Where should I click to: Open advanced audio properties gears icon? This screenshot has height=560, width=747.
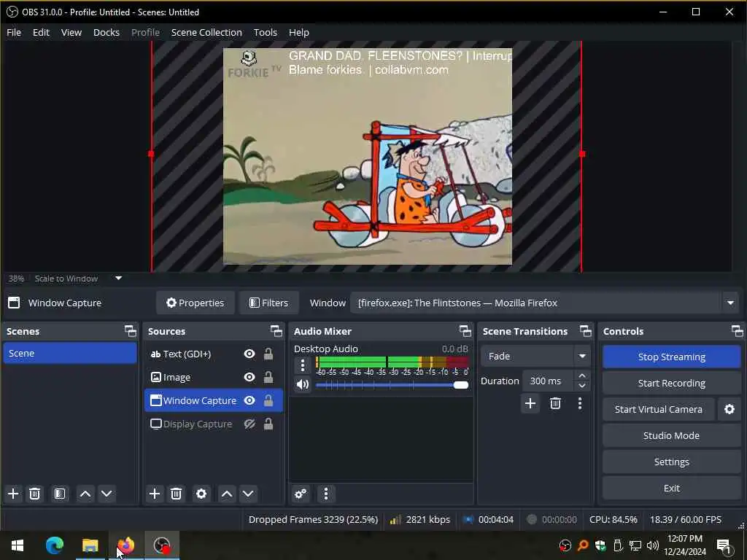click(301, 494)
